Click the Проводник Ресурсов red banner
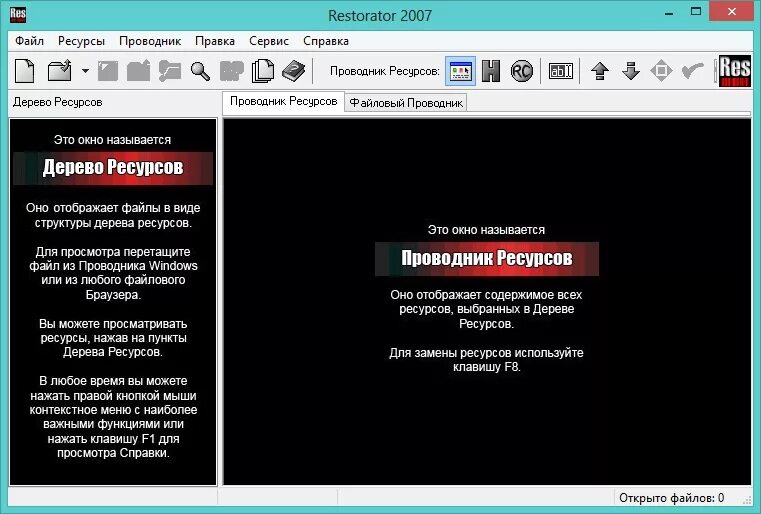This screenshot has width=761, height=514. pos(486,259)
